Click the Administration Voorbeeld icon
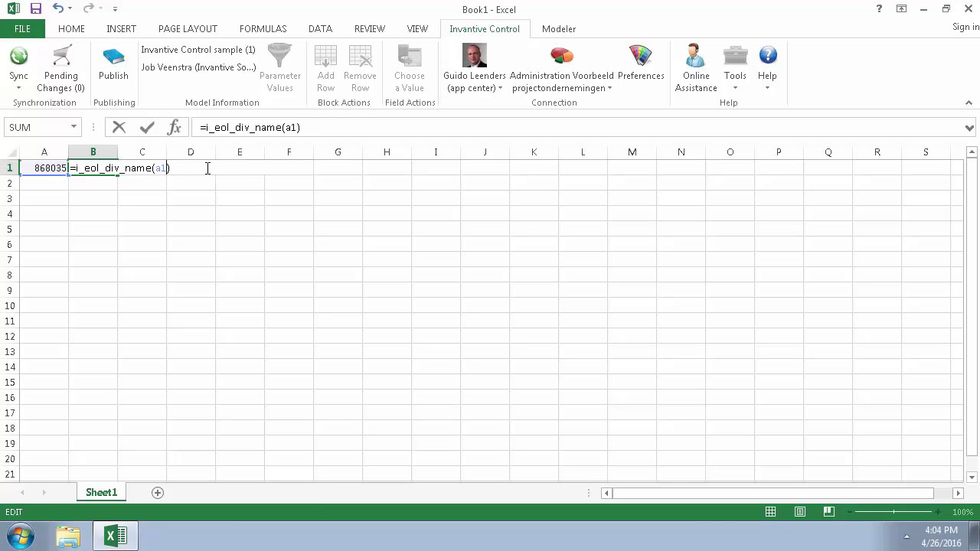Viewport: 980px width, 551px height. [x=562, y=56]
